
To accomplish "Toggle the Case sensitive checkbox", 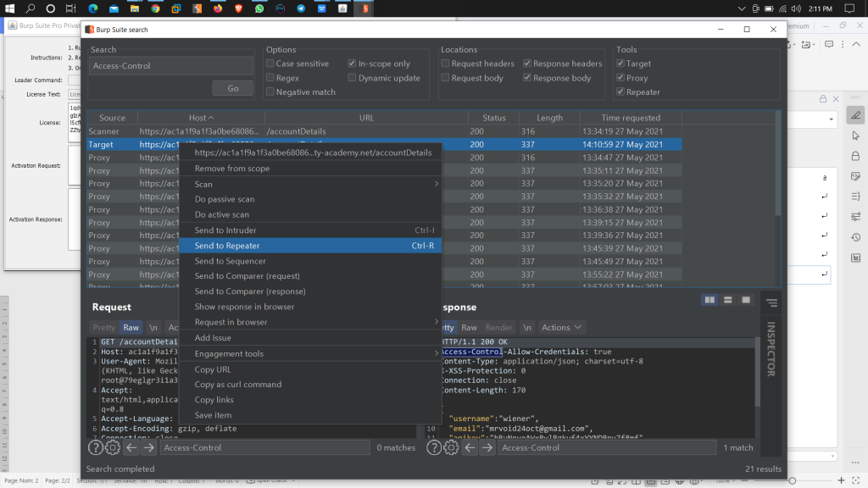I will pyautogui.click(x=270, y=63).
